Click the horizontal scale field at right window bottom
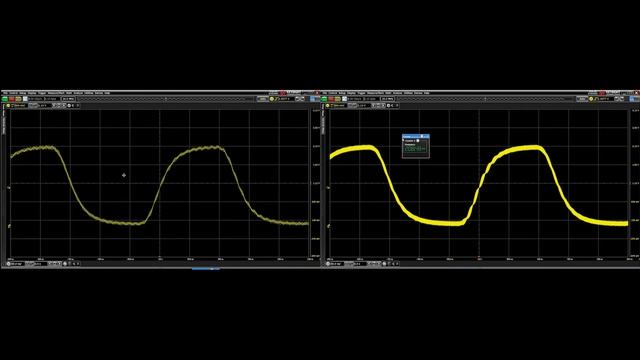This screenshot has height=360, width=640. point(336,264)
